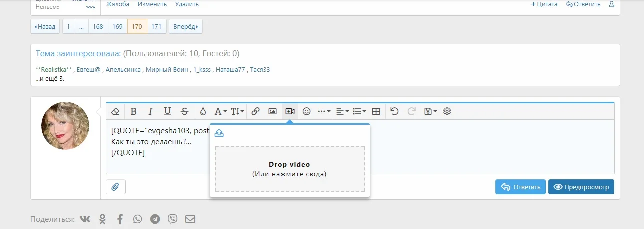This screenshot has width=644, height=229.
Task: Open the Тася33 user profile
Action: tap(260, 70)
